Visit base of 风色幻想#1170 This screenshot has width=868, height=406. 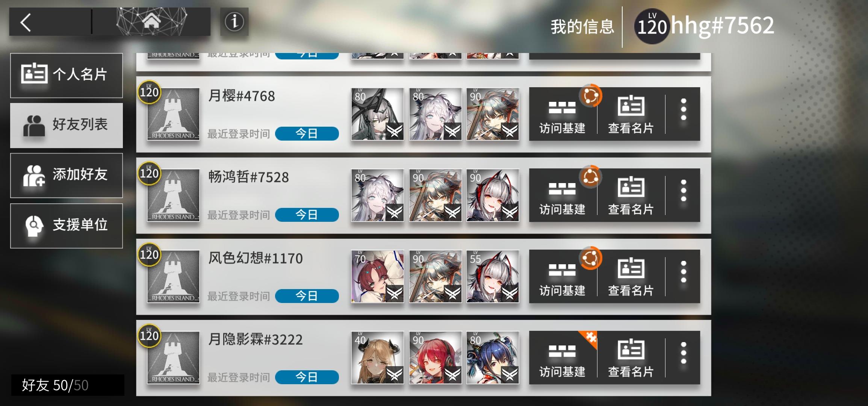562,277
